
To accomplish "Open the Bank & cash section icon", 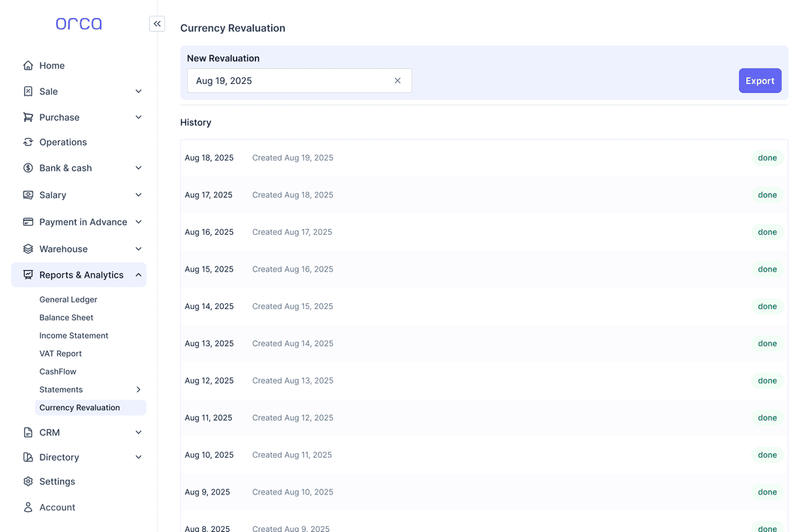I will (x=28, y=167).
